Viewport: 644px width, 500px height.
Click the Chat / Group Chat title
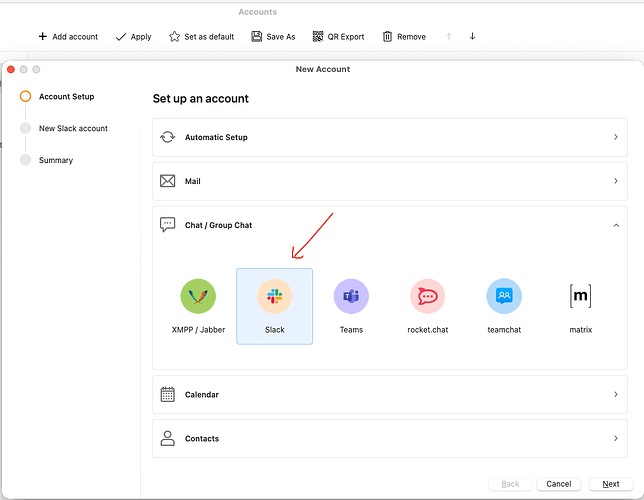point(218,225)
